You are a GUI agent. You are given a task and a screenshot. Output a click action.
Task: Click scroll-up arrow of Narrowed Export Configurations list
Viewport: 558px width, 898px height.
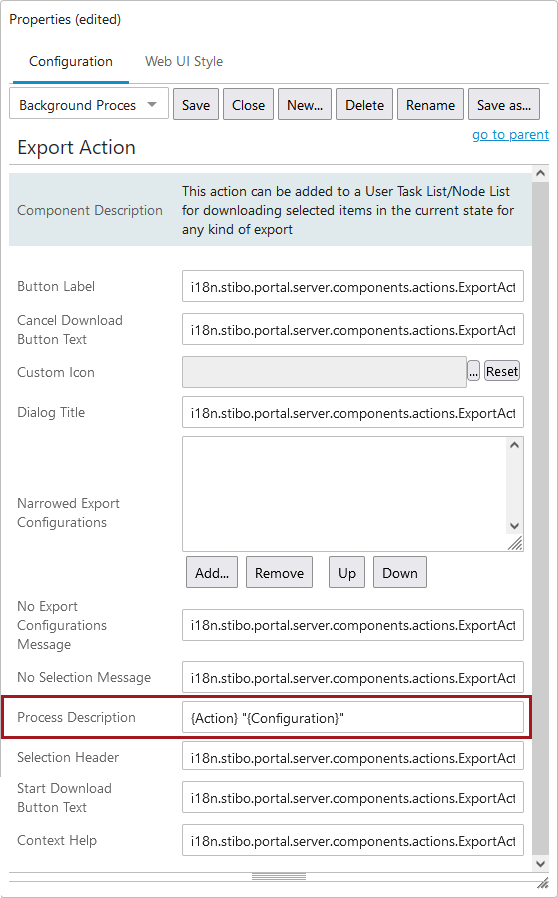click(x=514, y=445)
